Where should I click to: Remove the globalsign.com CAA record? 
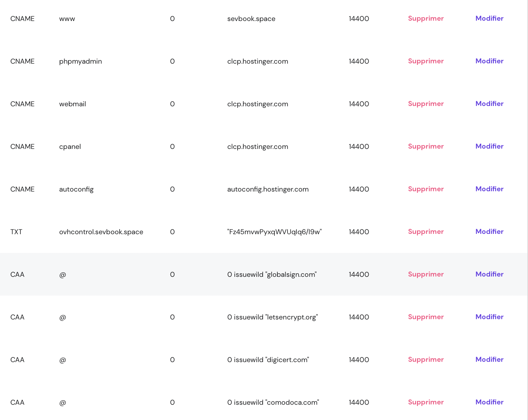tap(426, 274)
